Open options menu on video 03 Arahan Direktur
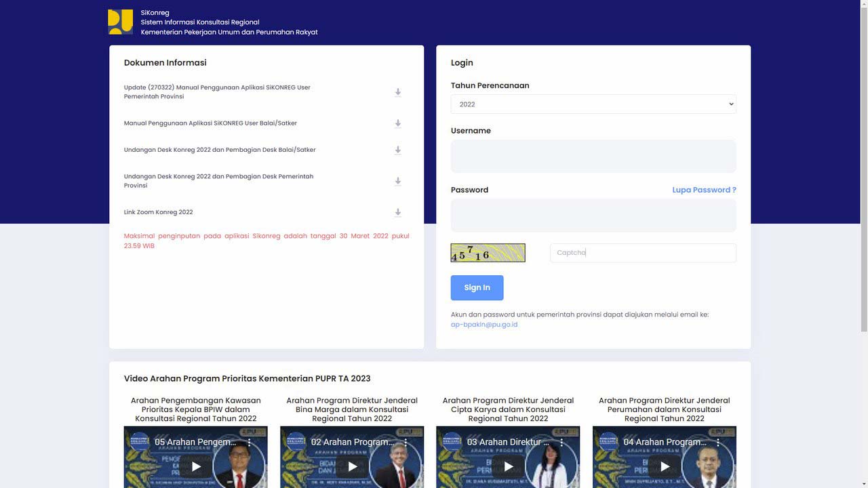Image resolution: width=868 pixels, height=488 pixels. 561,442
